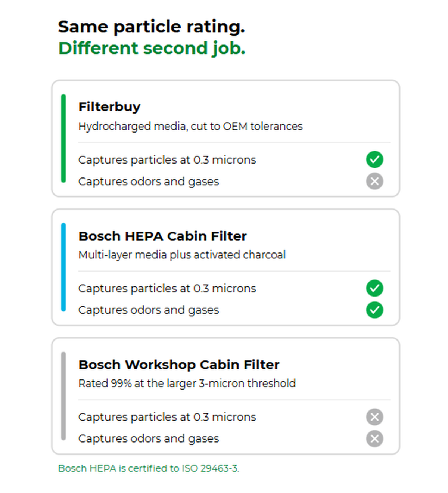
Task: Click the green accent bar on Filterbuy card
Action: pos(63,139)
